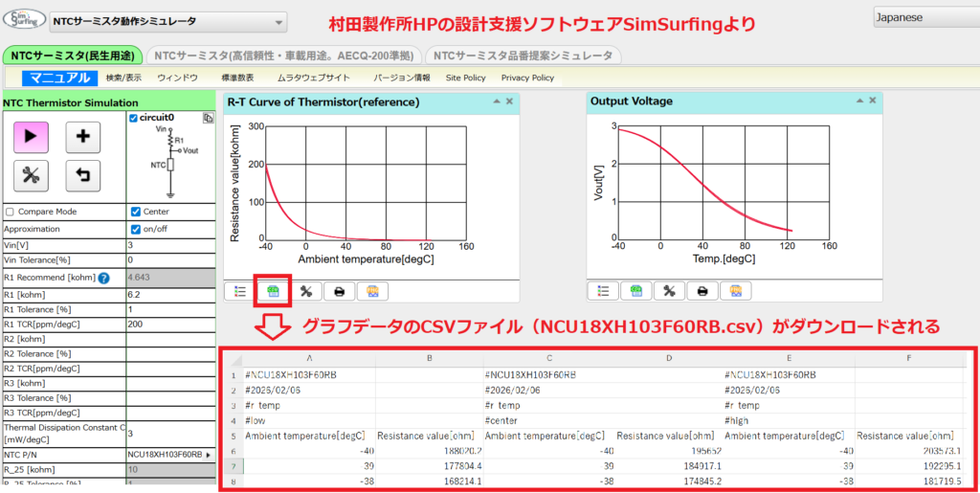This screenshot has height=493, width=980.
Task: Open graph settings in Output Voltage panel
Action: [669, 291]
